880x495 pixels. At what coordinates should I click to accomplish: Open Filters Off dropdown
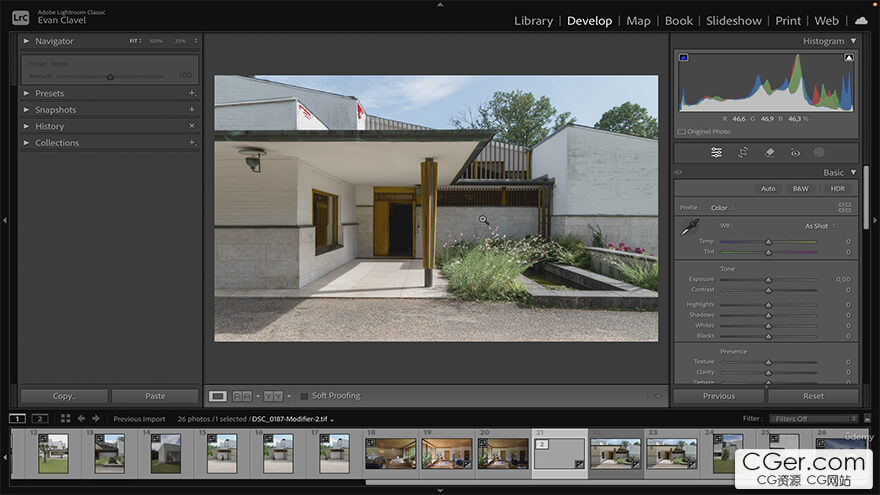coord(813,419)
